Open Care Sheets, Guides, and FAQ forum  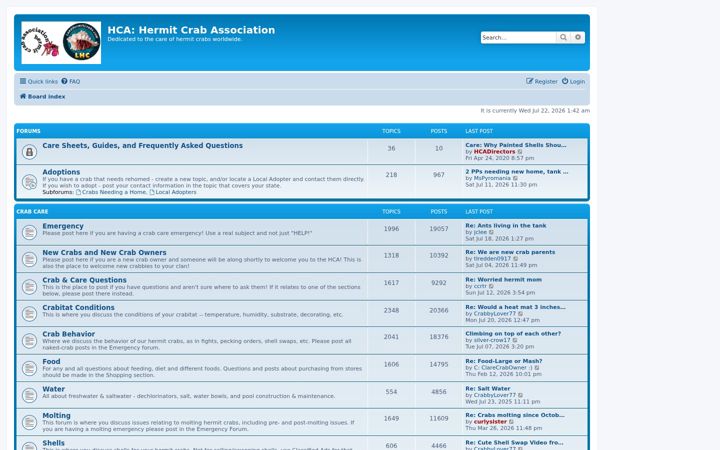142,146
